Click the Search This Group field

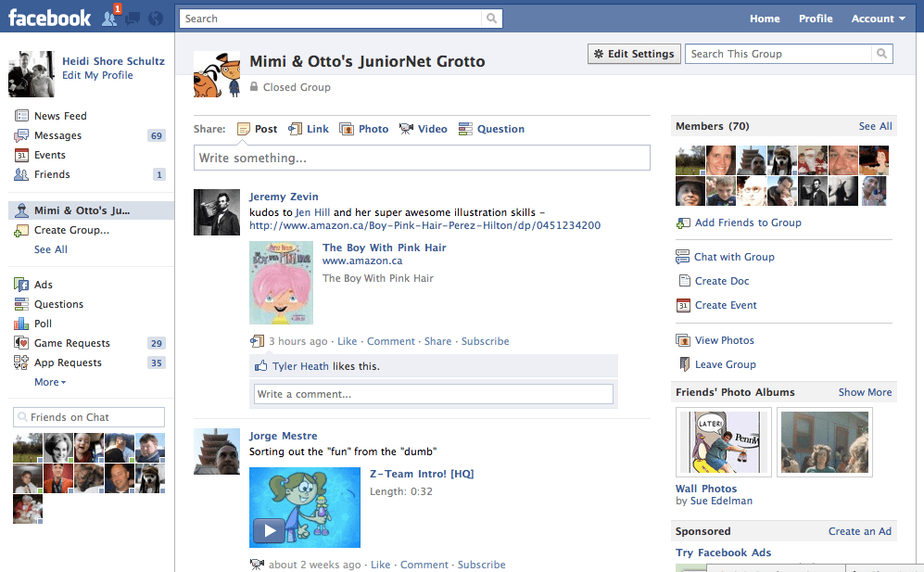click(778, 54)
